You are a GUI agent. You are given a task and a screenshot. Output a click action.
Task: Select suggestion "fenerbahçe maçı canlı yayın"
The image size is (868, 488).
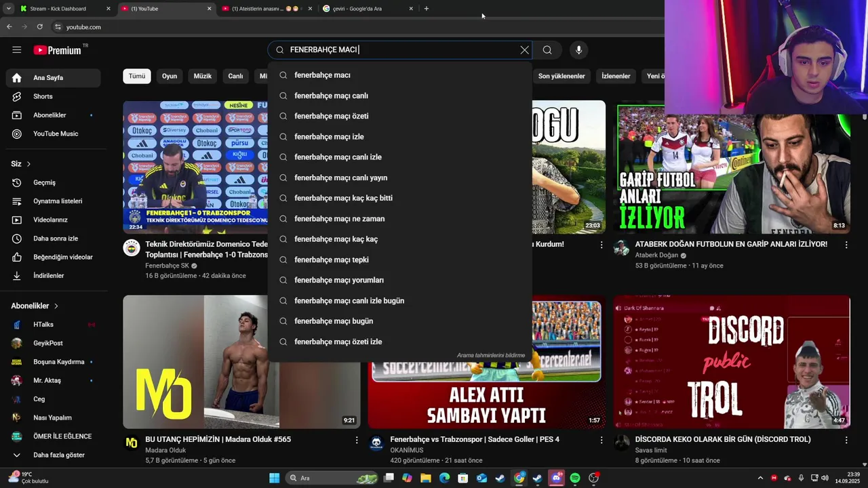(400, 178)
